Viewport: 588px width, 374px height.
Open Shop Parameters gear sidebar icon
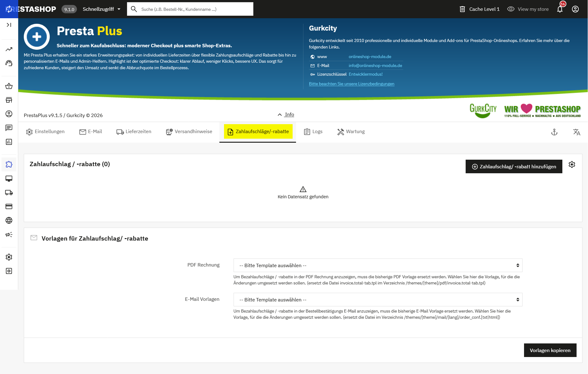pyautogui.click(x=9, y=257)
